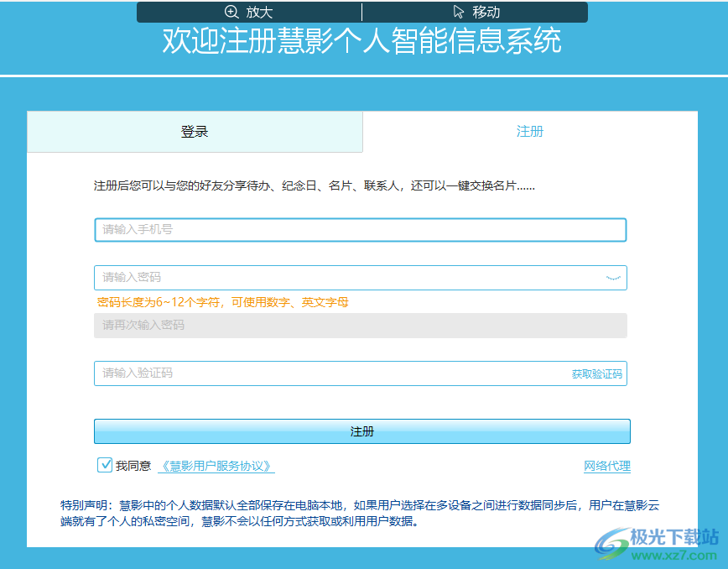Click the 移动 move cursor icon
The height and width of the screenshot is (569, 728).
click(458, 12)
